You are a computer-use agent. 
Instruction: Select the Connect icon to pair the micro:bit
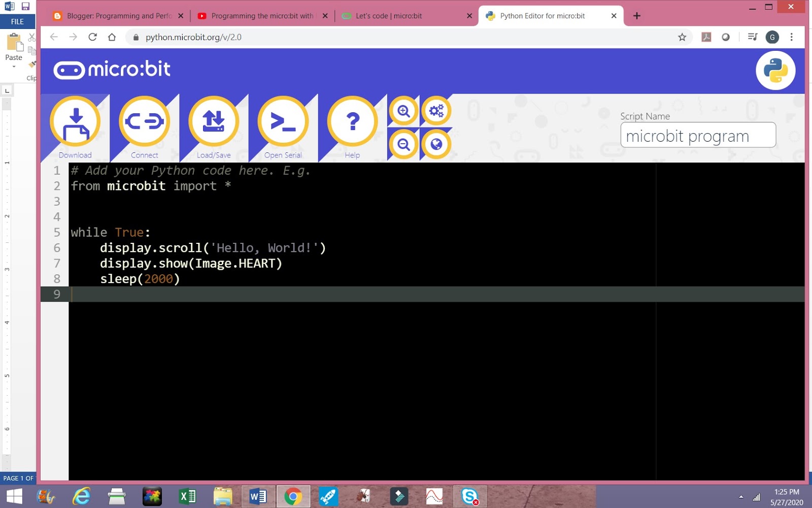(x=144, y=122)
